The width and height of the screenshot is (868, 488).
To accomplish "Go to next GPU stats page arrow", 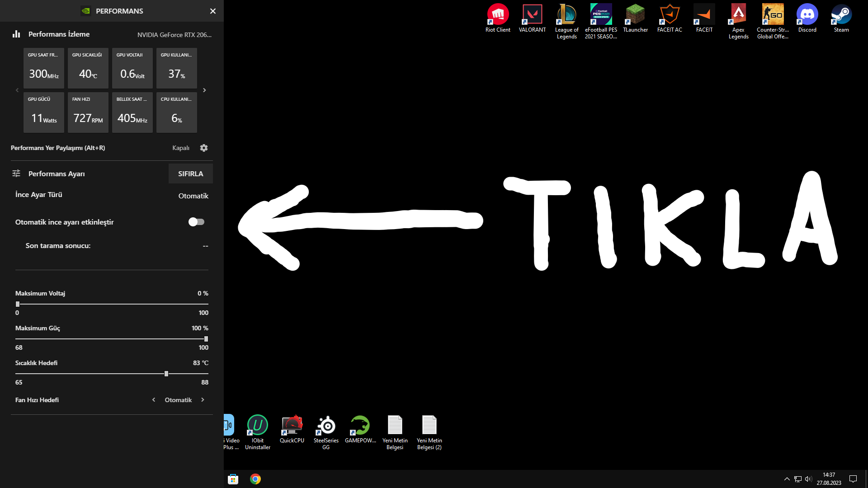I will click(204, 90).
